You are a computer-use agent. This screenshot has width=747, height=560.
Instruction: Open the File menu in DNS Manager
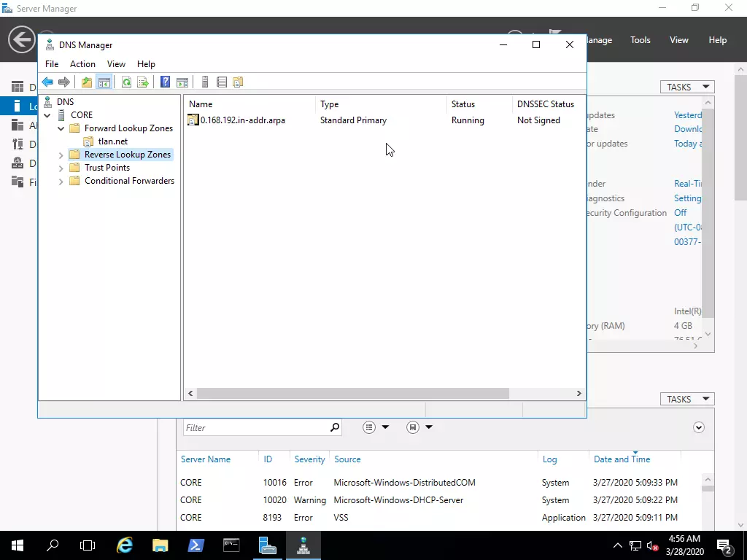52,64
